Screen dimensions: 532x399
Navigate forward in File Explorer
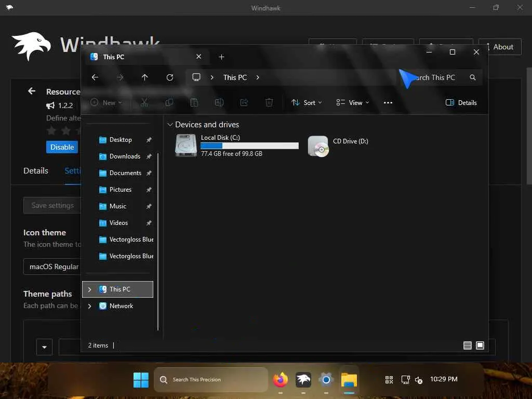tap(120, 77)
